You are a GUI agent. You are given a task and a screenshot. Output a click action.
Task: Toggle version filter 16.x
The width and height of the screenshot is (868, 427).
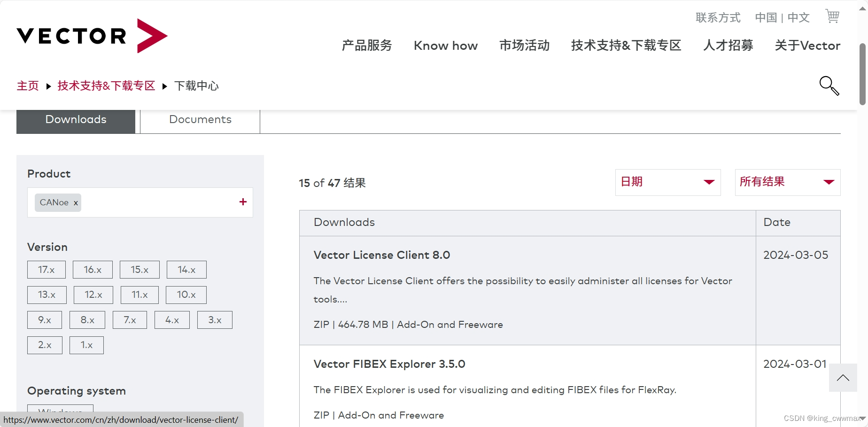pyautogui.click(x=93, y=270)
